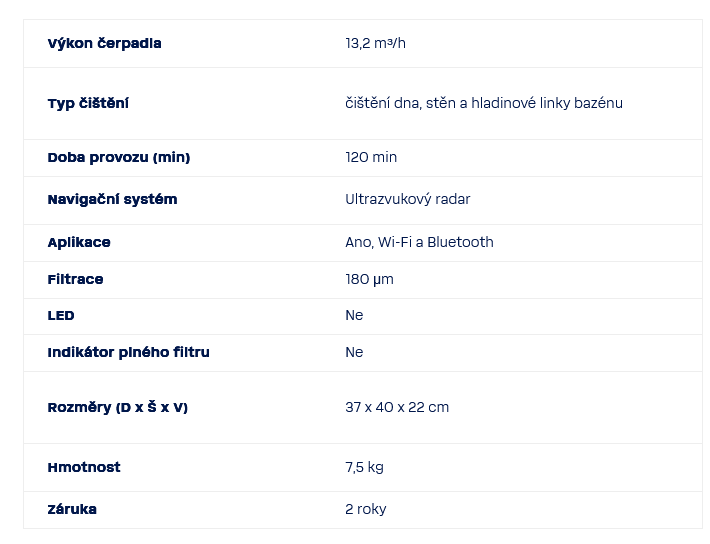Viewport: 710px width, 544px height.
Task: Click the "13,2 m³/h" pump output value
Action: 376,43
